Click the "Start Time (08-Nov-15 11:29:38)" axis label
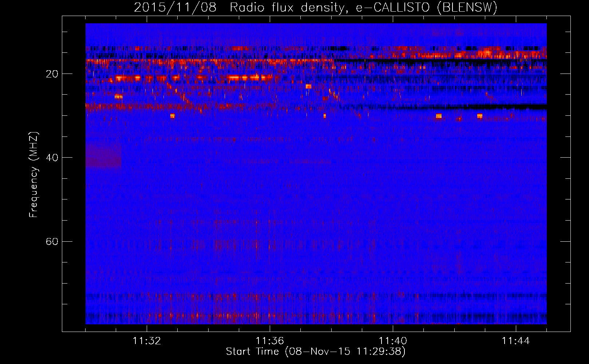Viewport: 589px width, 364px height. (316, 352)
